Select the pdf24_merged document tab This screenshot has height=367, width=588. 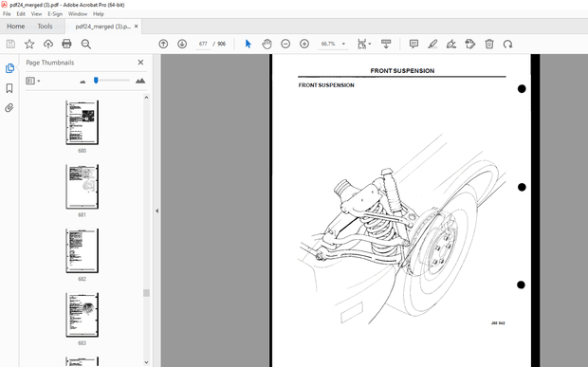(x=103, y=27)
